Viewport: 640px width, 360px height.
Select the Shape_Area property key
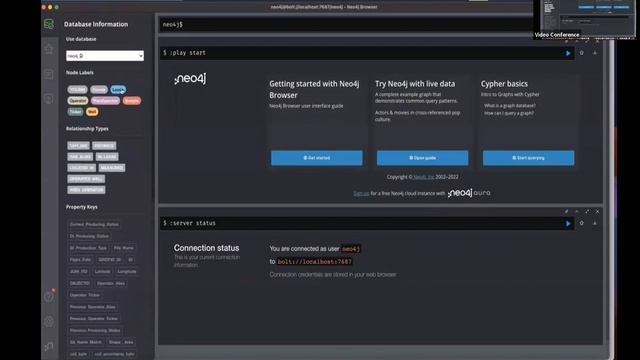coord(121,342)
